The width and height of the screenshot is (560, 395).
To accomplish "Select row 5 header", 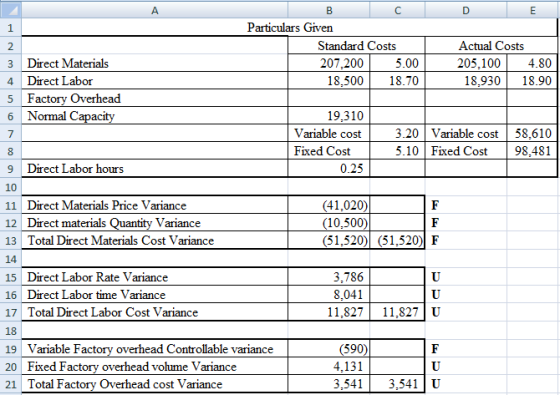I will pos(11,98).
